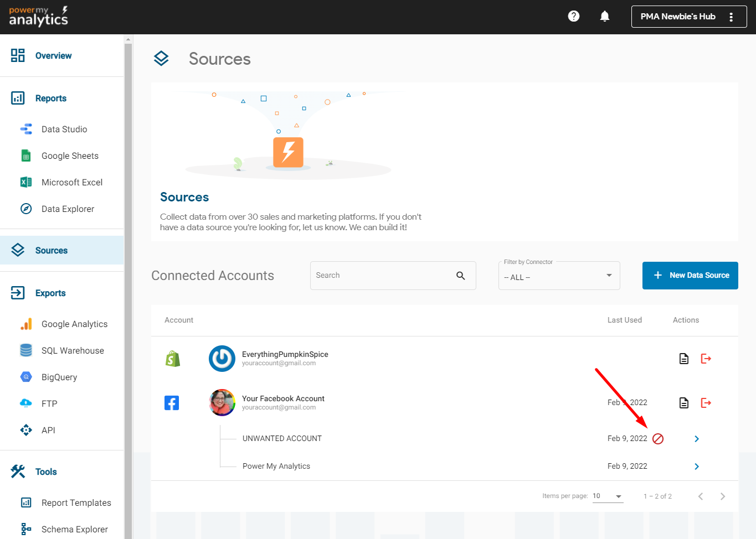Screen dimensions: 756x539
Task: Expand the Power My Analytics row chevron
Action: [x=697, y=467]
